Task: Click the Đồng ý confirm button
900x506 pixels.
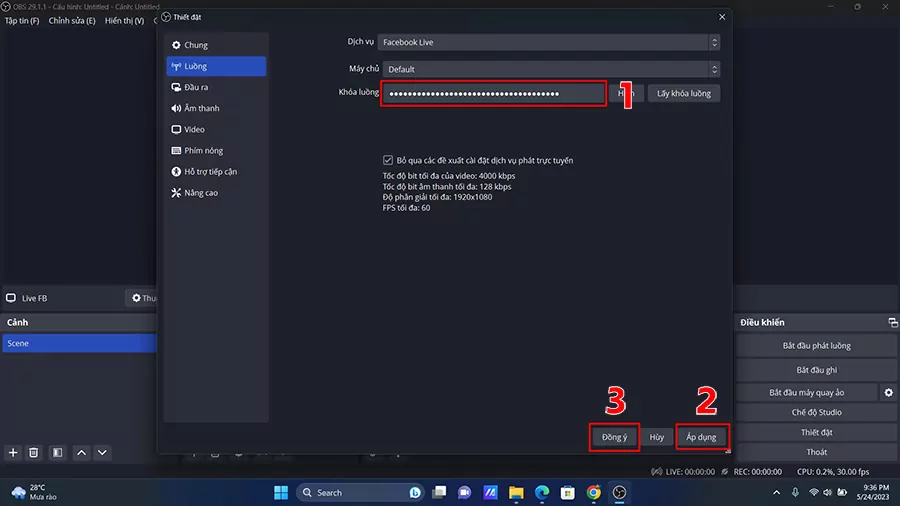Action: click(x=614, y=437)
